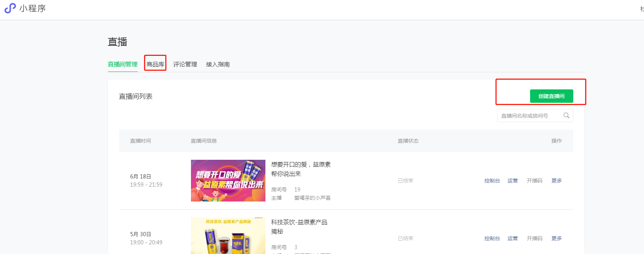Click the 科技茶饮 live room cover thumbnail
This screenshot has height=254, width=644.
[x=228, y=236]
